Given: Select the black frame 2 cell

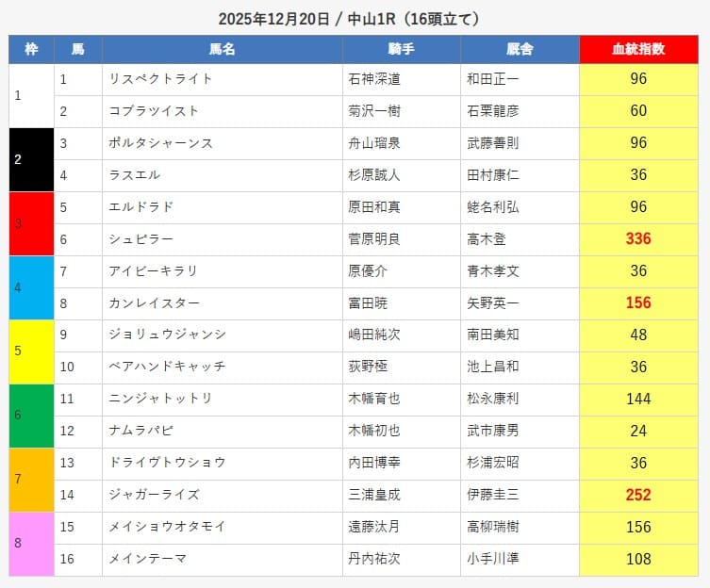Looking at the screenshot, I should tap(31, 159).
